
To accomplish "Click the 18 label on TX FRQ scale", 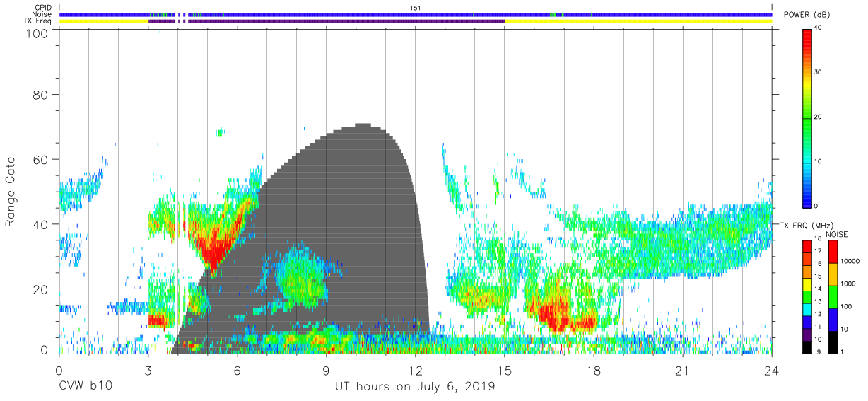I will tap(817, 240).
